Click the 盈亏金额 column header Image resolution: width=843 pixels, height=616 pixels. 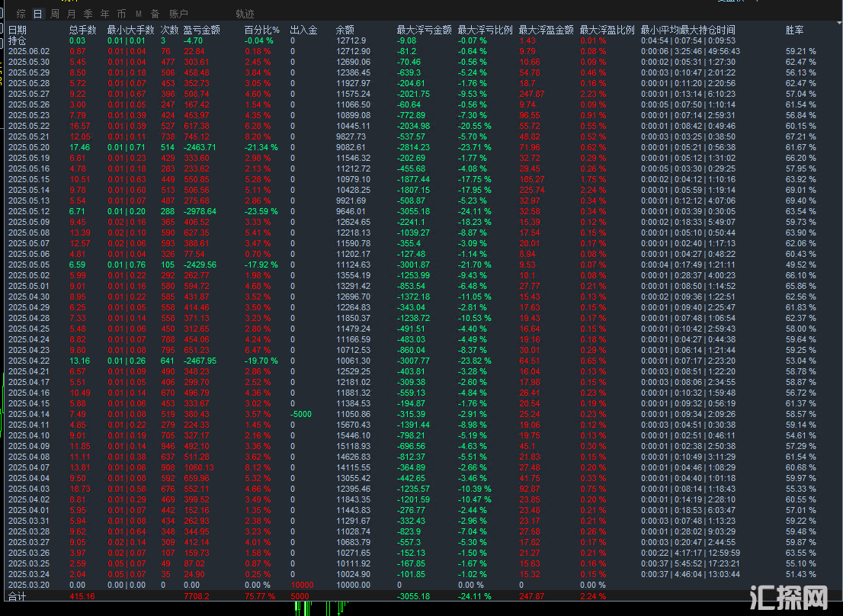pyautogui.click(x=202, y=30)
